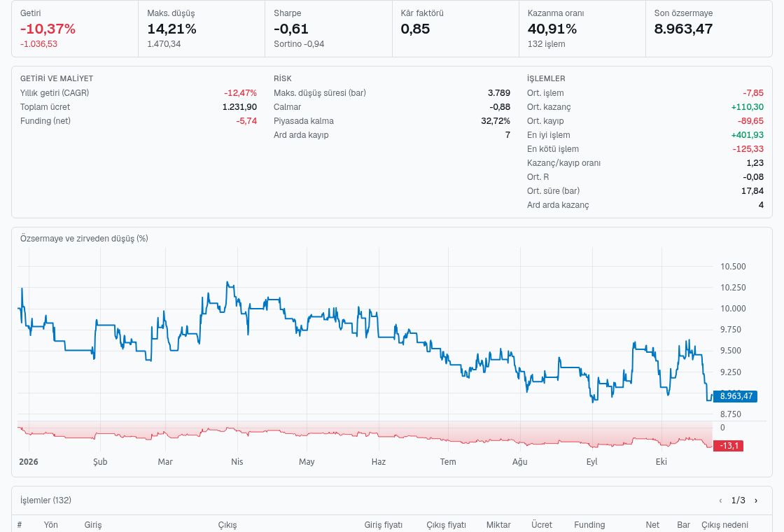Go to next trades page arrow
The width and height of the screenshot is (784, 532).
click(x=755, y=500)
